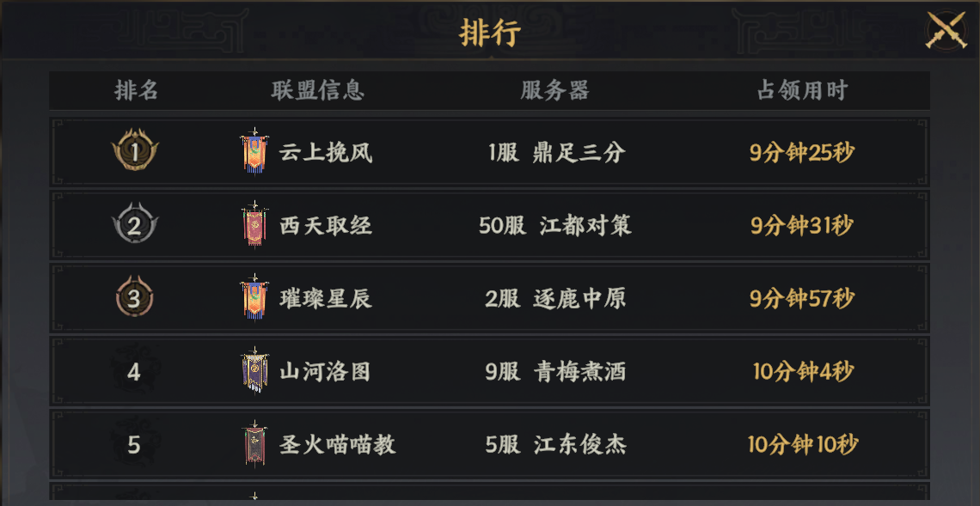Select alliance name 山河洛图

point(326,371)
